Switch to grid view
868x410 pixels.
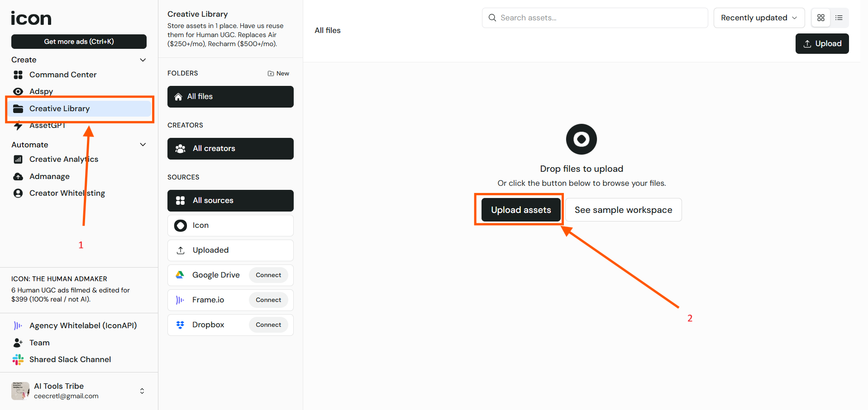point(821,18)
